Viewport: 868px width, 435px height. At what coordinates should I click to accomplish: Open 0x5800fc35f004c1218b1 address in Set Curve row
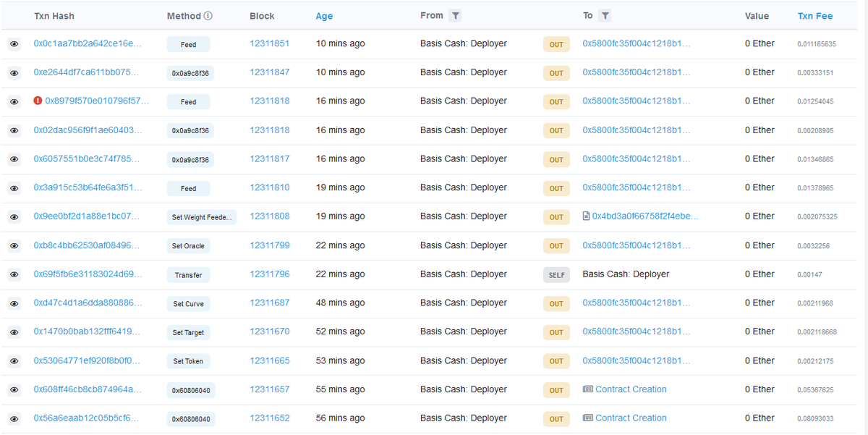[x=637, y=303]
